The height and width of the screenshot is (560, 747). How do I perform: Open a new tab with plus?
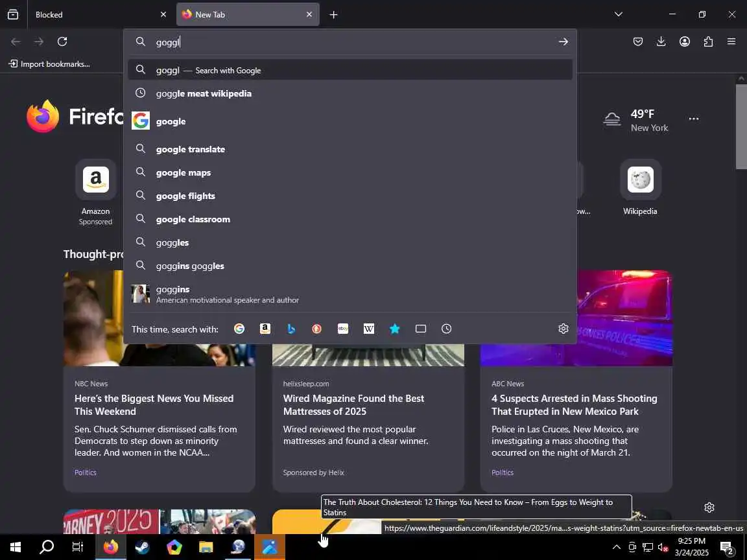(333, 15)
